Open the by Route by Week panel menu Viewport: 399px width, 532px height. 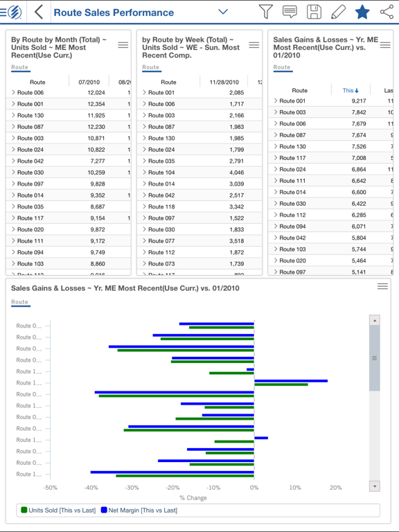point(254,45)
